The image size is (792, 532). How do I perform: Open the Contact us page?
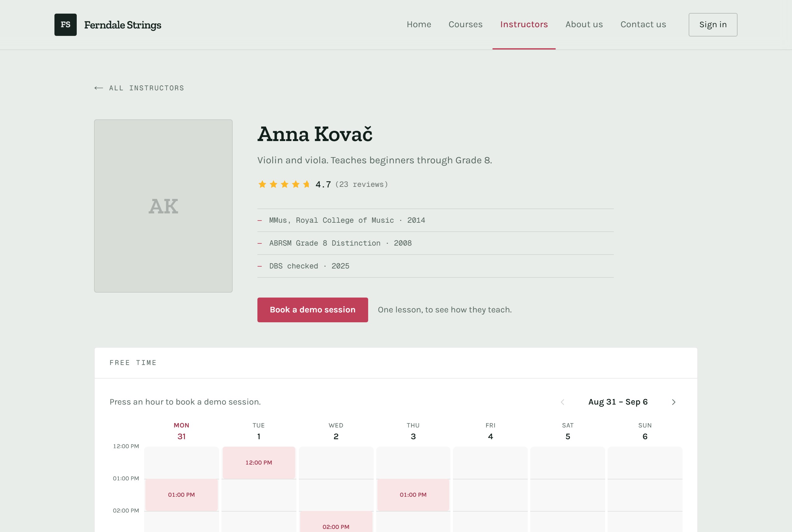coord(643,24)
